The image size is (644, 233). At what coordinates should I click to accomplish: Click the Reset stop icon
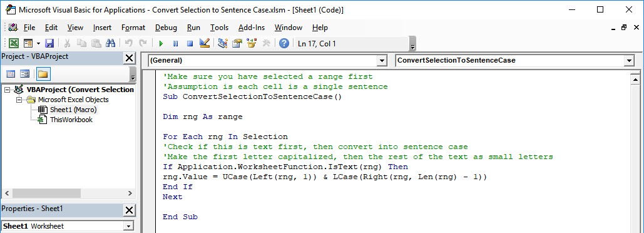190,43
